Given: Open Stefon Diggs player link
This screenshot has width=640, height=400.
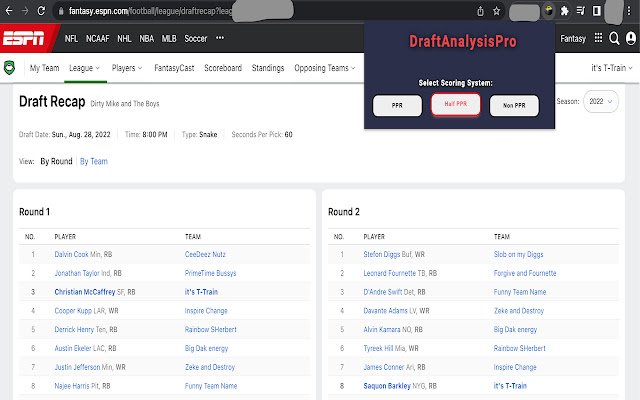Looking at the screenshot, I should [382, 254].
